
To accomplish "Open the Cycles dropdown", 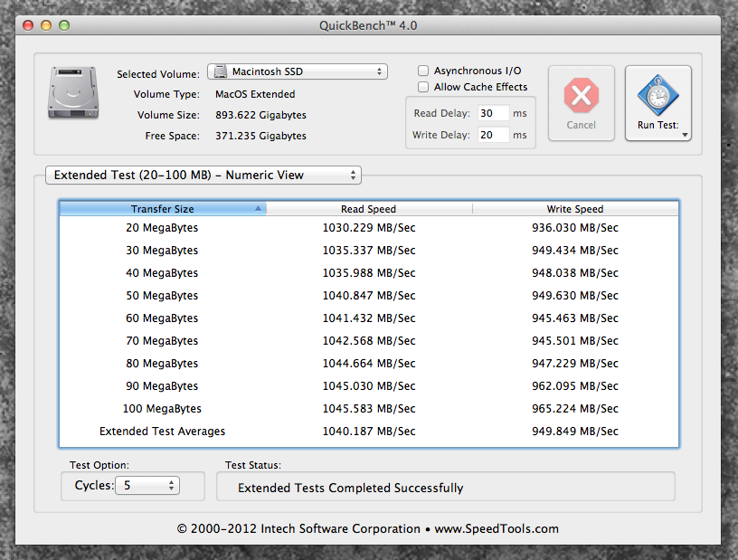I will tap(147, 486).
